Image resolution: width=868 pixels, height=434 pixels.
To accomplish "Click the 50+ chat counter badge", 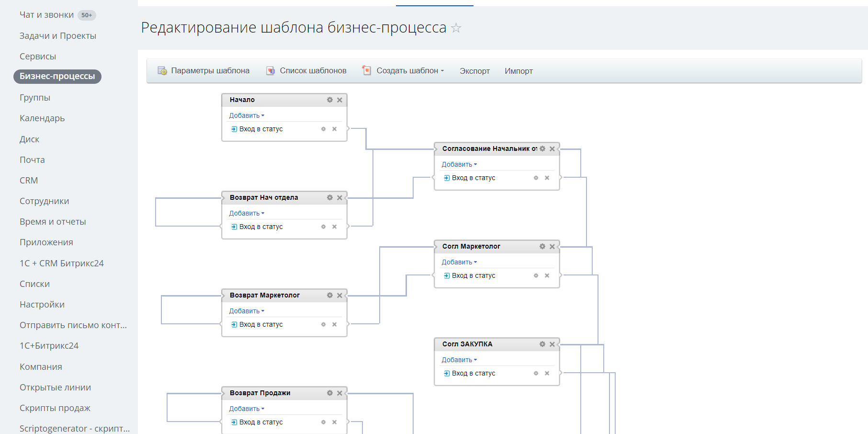I will click(87, 15).
